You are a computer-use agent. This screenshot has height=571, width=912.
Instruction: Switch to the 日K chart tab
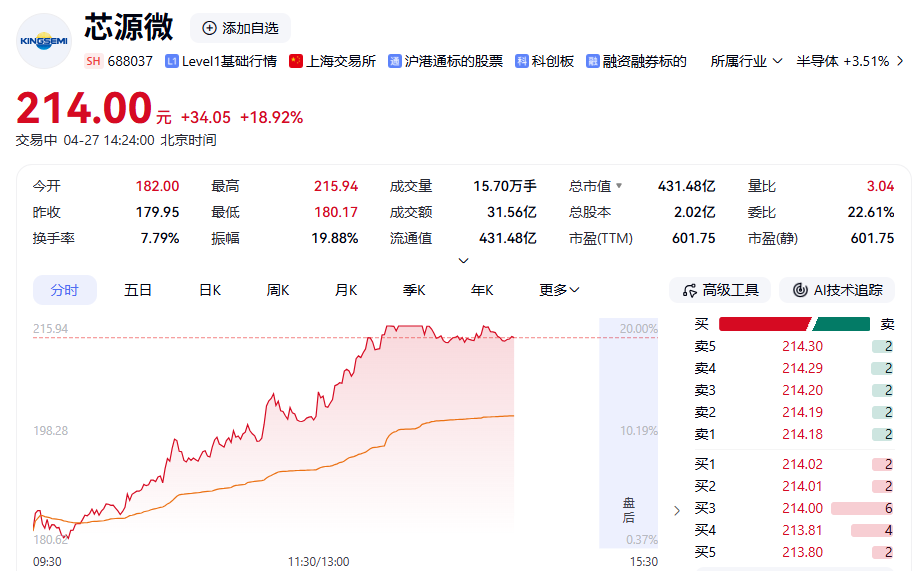209,290
